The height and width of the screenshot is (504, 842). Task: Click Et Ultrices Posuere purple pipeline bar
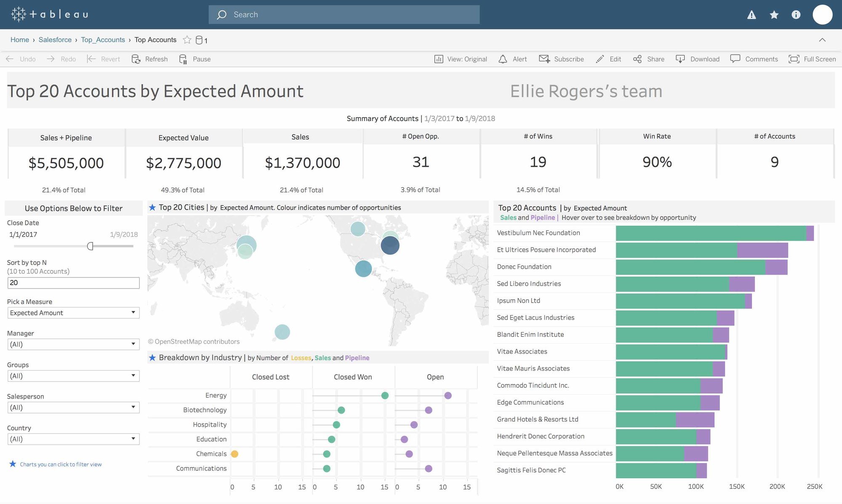point(762,250)
